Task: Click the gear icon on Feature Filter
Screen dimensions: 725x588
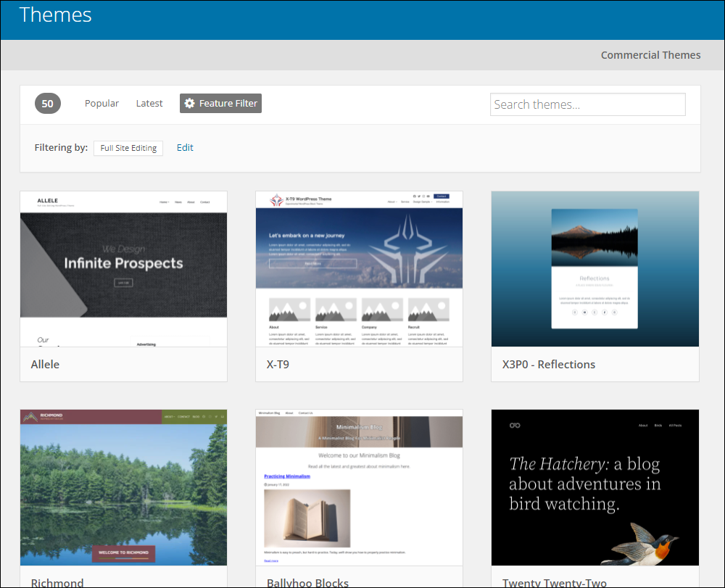Action: click(x=189, y=103)
